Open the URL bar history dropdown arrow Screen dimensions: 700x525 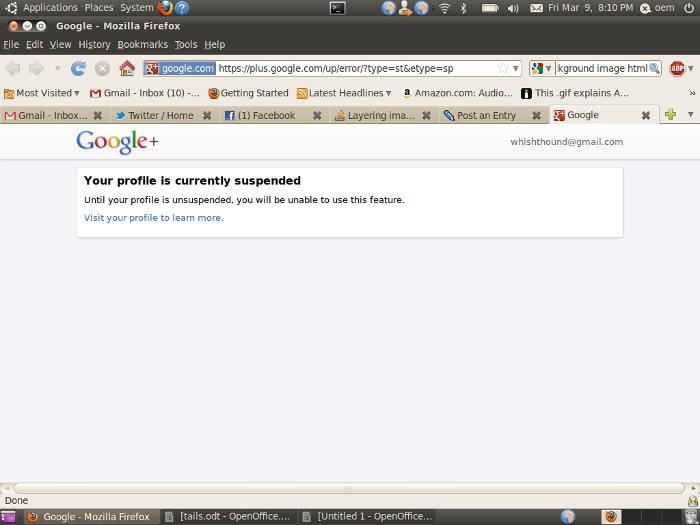point(516,69)
